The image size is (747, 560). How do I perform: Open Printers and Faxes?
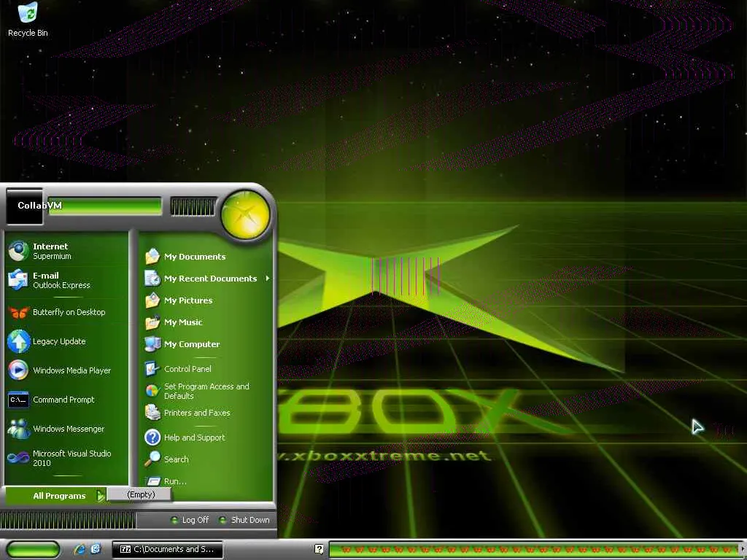click(207, 413)
